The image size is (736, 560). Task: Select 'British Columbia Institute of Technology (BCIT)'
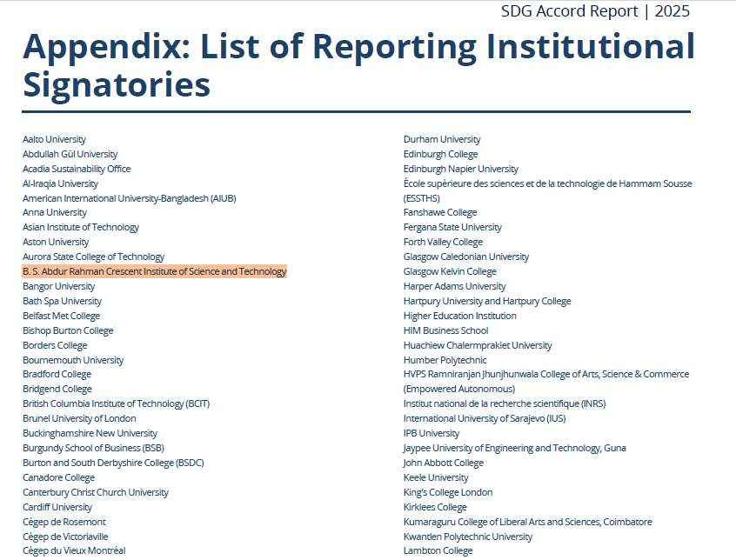click(116, 403)
